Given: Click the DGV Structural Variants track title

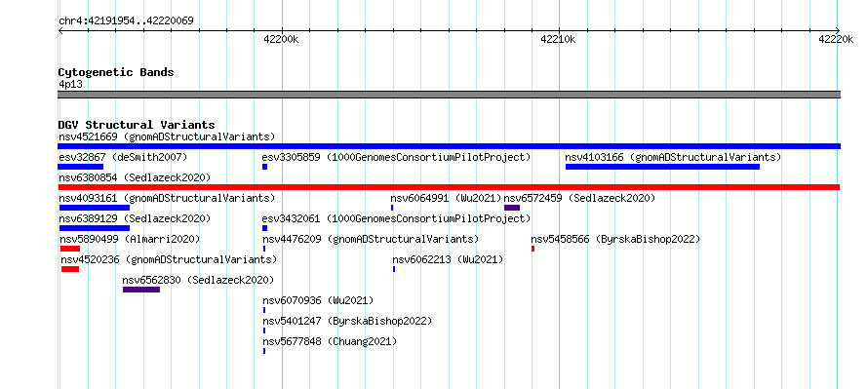Looking at the screenshot, I should point(137,125).
